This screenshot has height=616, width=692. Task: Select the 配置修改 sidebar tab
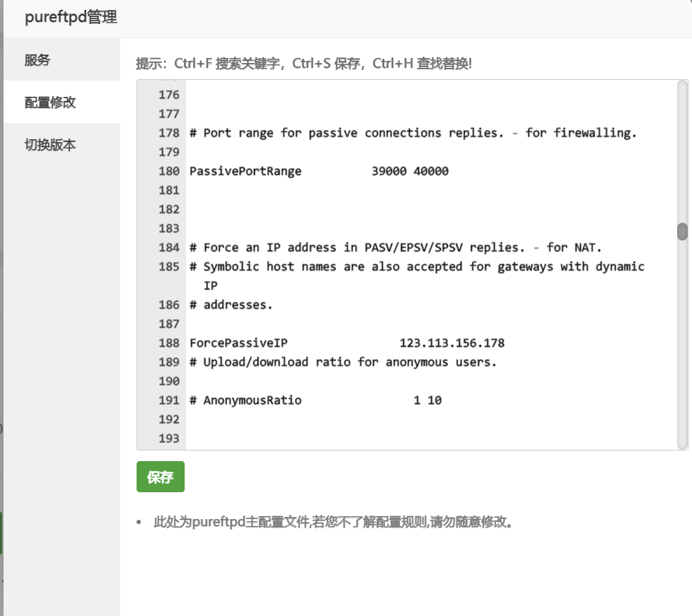pyautogui.click(x=62, y=102)
